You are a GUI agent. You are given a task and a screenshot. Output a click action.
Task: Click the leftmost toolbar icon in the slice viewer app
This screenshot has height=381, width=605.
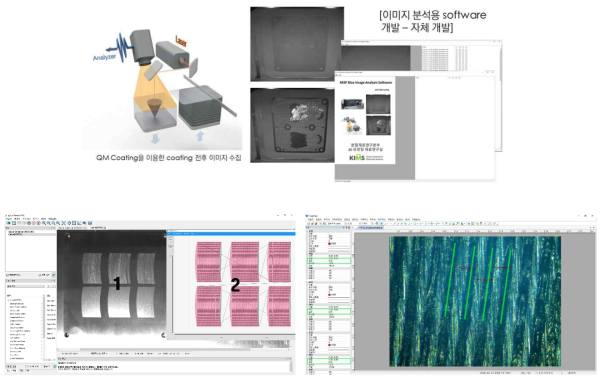coord(8,223)
